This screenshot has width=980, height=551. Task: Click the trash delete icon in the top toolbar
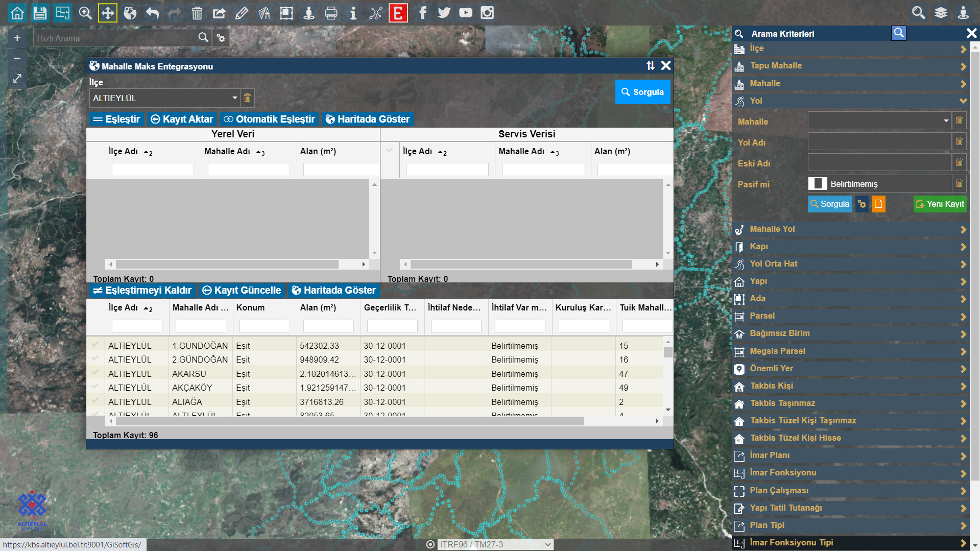click(x=197, y=13)
